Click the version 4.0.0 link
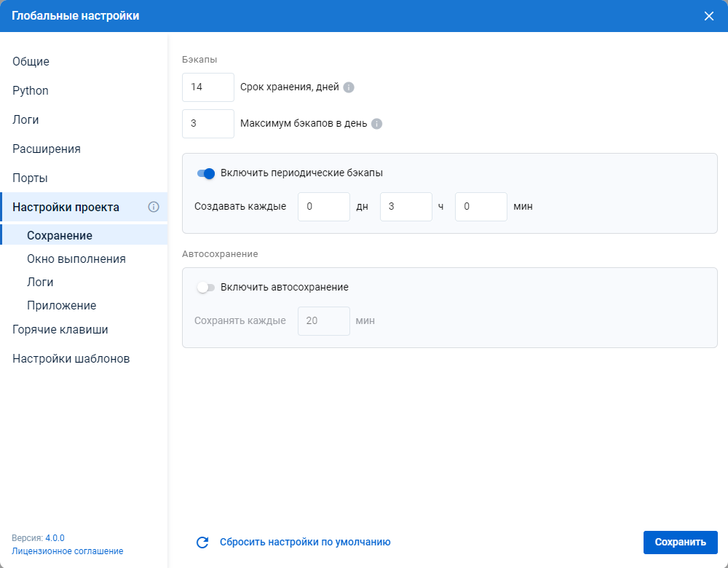 pos(55,538)
